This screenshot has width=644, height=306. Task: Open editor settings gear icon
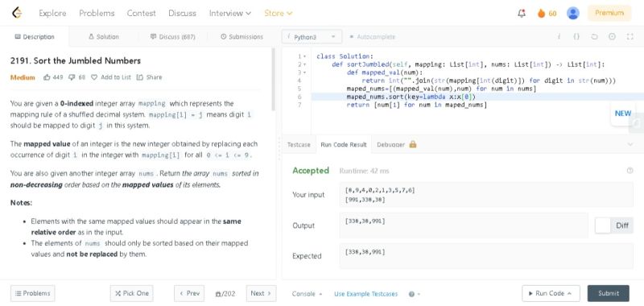click(x=612, y=36)
